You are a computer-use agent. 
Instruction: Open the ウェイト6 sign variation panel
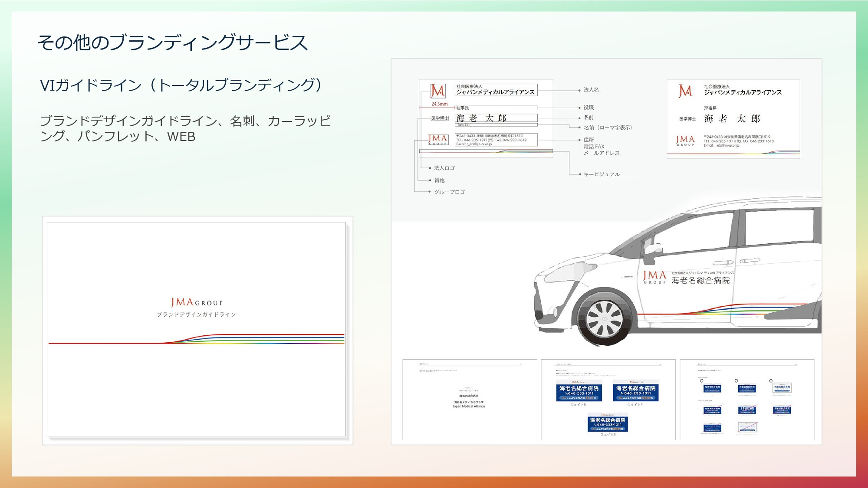click(x=579, y=390)
